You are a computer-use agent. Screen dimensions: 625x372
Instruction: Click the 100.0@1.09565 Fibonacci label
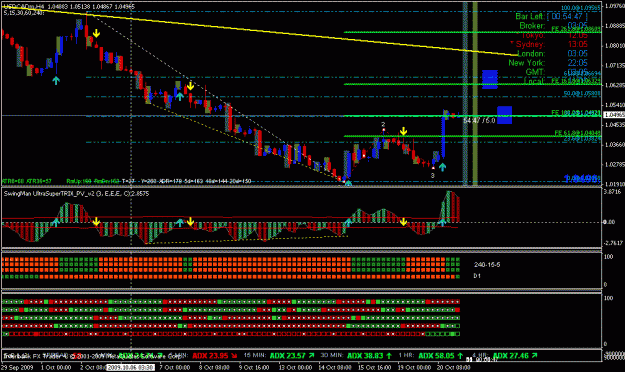click(x=581, y=8)
